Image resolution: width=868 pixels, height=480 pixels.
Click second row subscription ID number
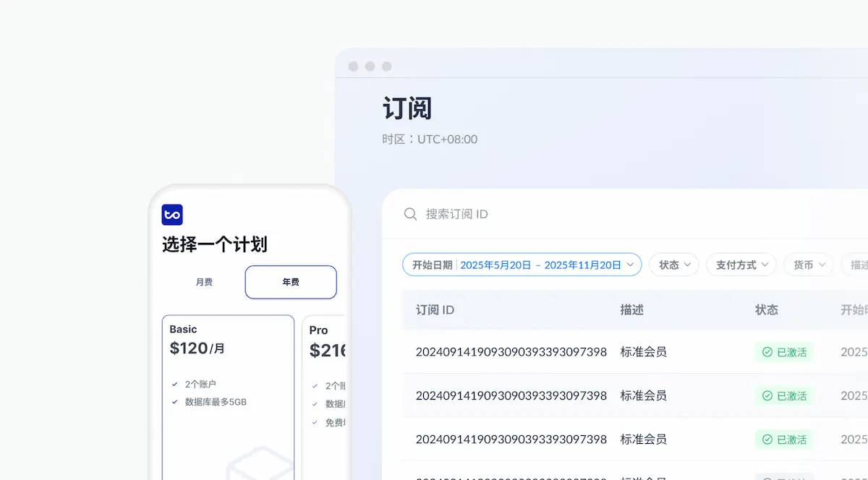[511, 395]
